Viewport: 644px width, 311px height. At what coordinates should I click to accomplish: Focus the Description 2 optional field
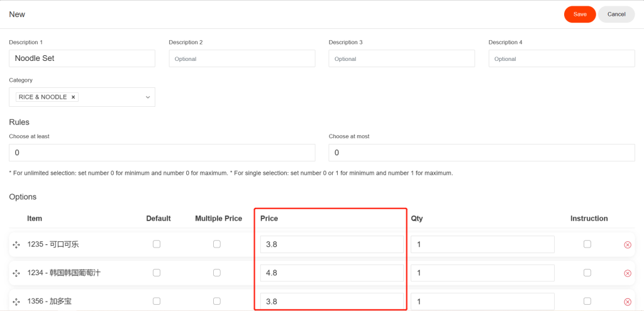[242, 58]
